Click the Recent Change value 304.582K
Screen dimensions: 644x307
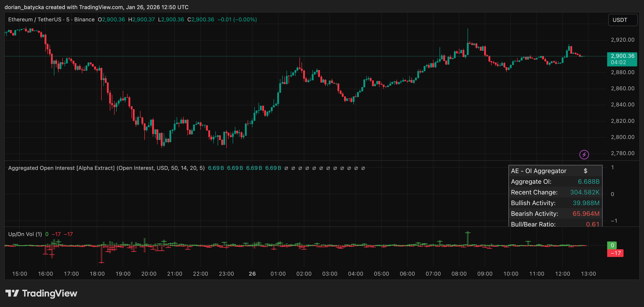(x=584, y=192)
